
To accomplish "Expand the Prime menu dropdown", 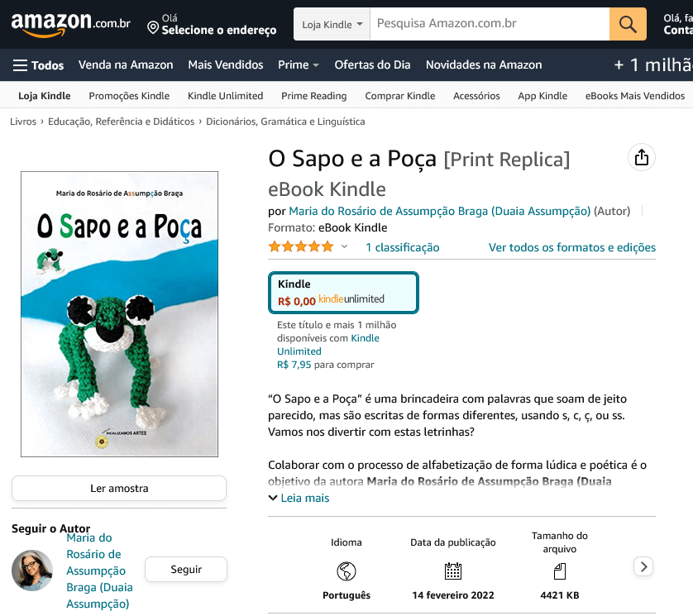I will [299, 65].
